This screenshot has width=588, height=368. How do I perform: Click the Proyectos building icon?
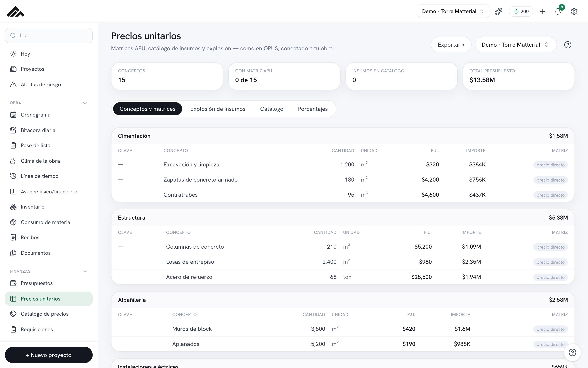point(13,69)
